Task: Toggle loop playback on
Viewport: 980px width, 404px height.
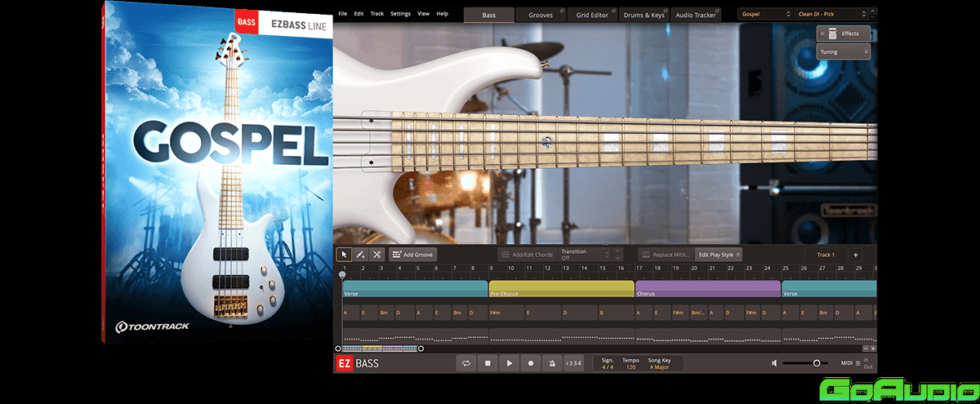Action: pyautogui.click(x=466, y=363)
